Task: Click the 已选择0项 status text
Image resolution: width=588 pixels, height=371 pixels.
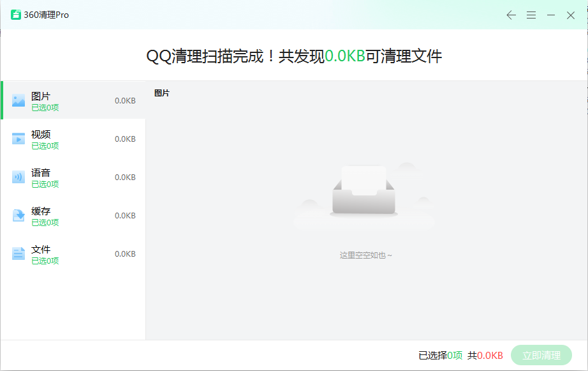Action: tap(440, 356)
